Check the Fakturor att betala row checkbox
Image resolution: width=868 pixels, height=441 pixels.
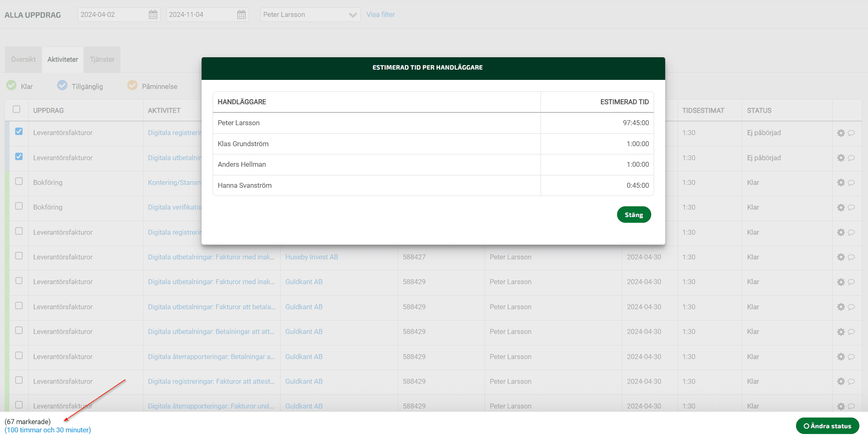point(19,306)
